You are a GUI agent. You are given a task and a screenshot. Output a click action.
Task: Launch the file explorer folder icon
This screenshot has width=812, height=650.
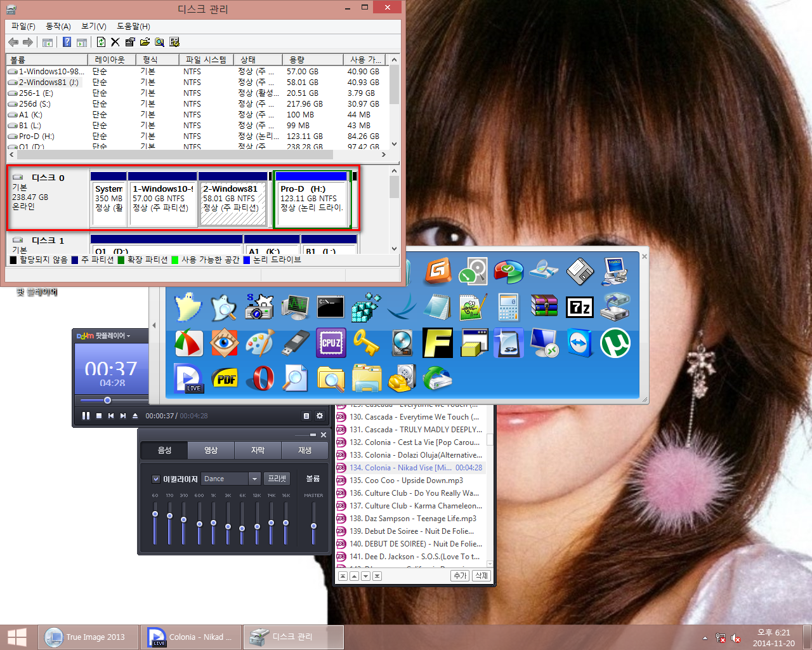366,379
